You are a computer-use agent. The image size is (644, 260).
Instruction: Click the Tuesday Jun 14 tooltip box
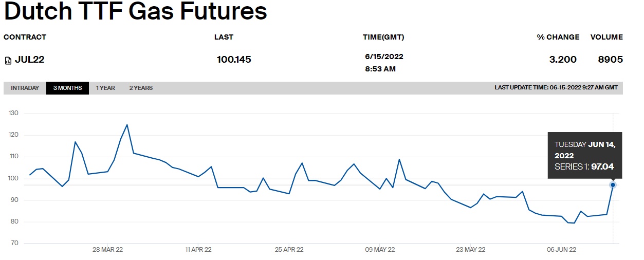coord(584,155)
